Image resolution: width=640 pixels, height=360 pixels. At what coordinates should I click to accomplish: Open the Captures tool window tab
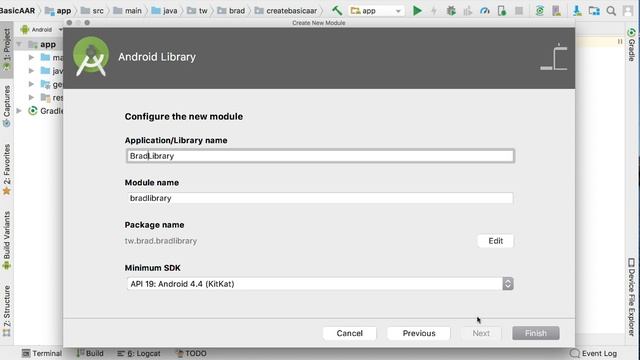coord(7,106)
